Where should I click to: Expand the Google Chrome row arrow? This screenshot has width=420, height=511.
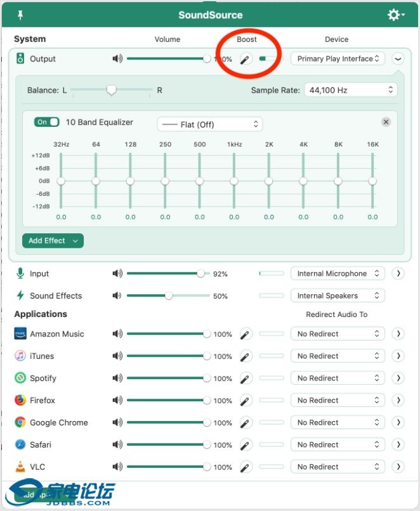coord(398,422)
